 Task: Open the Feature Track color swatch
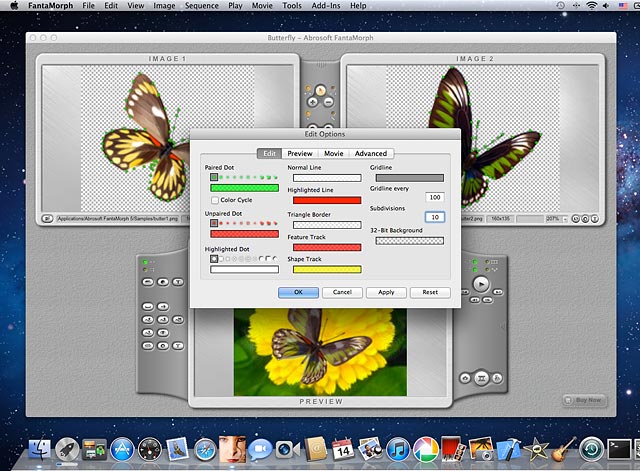pyautogui.click(x=327, y=247)
